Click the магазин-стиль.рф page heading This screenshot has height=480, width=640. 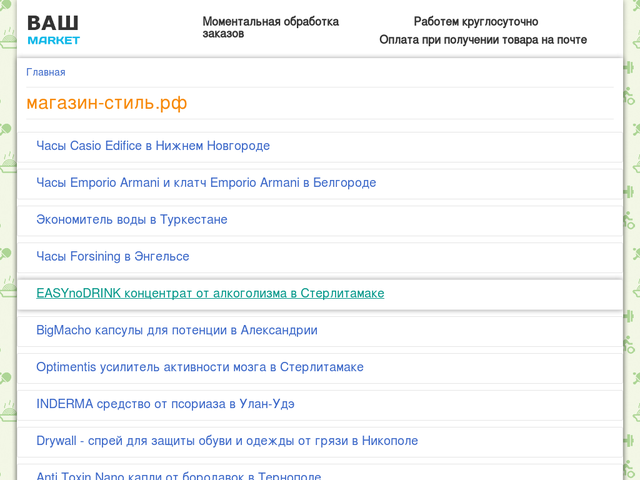107,103
